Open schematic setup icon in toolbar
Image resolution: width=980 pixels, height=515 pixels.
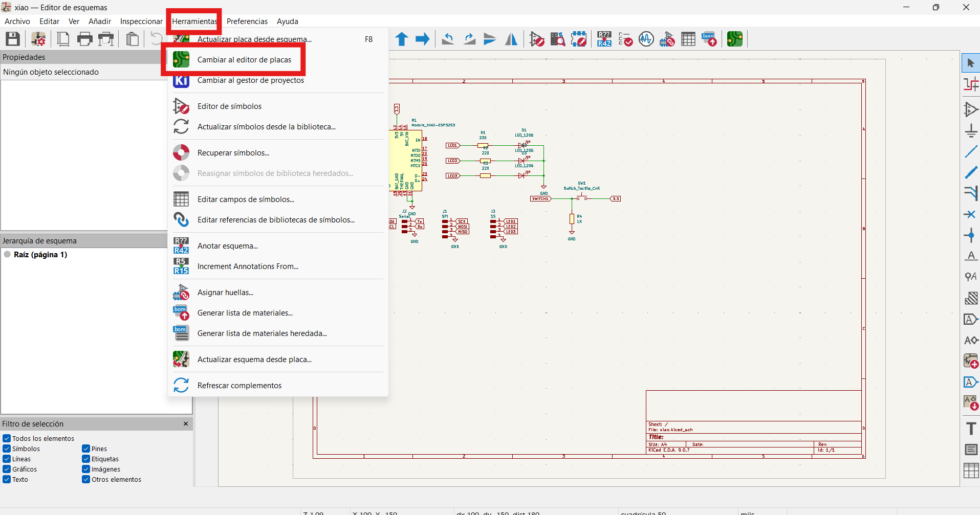[38, 39]
